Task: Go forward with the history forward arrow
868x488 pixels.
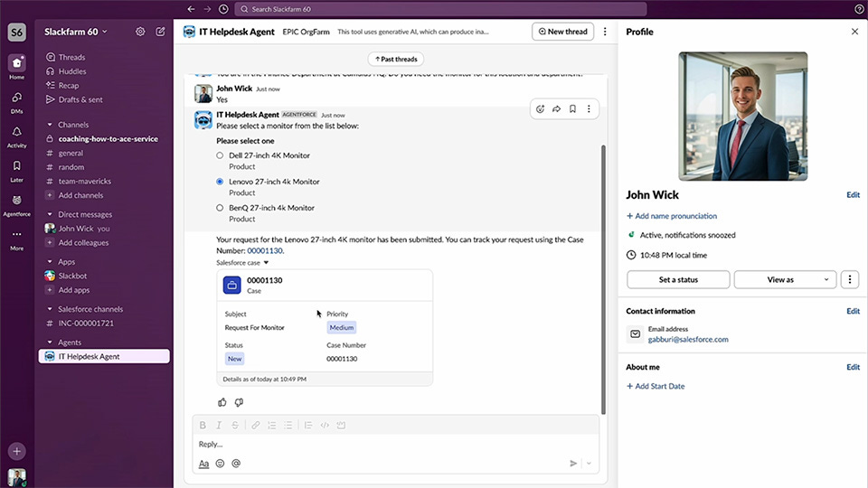Action: (207, 9)
